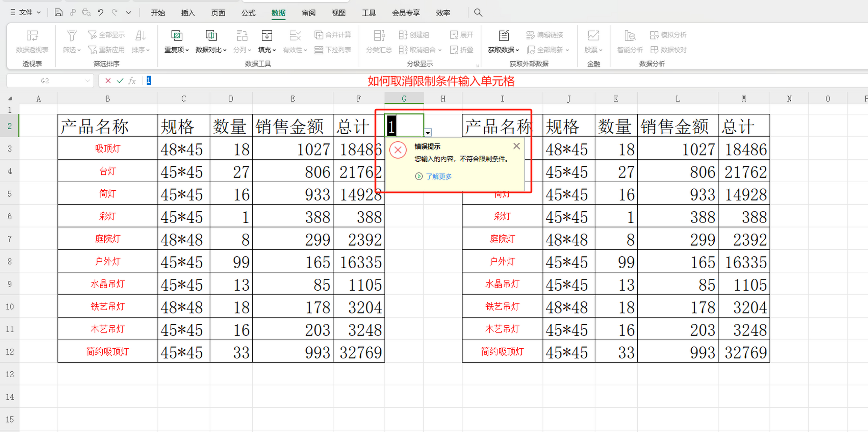The image size is (868, 432).
Task: Open the search magnifier icon
Action: [x=478, y=13]
